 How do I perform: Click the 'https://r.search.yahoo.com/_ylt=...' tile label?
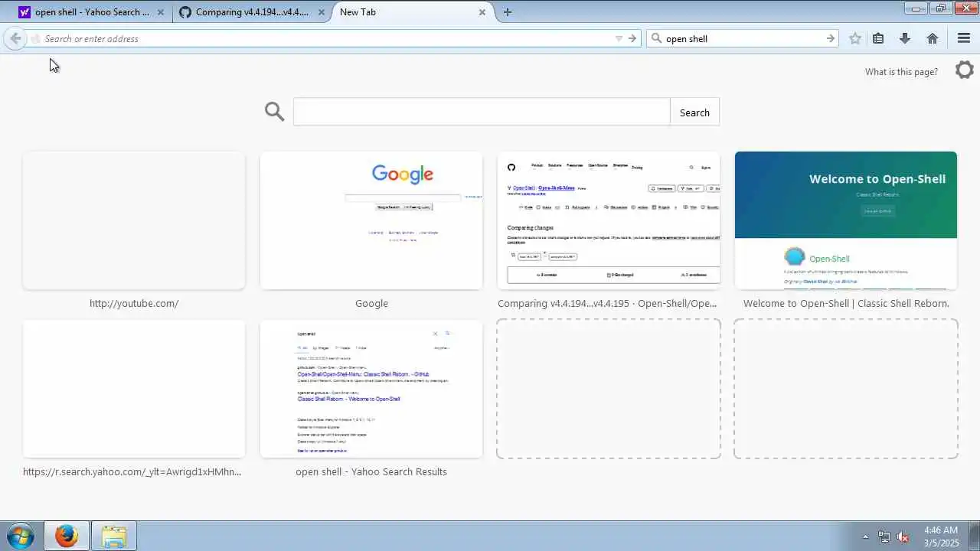pos(132,472)
